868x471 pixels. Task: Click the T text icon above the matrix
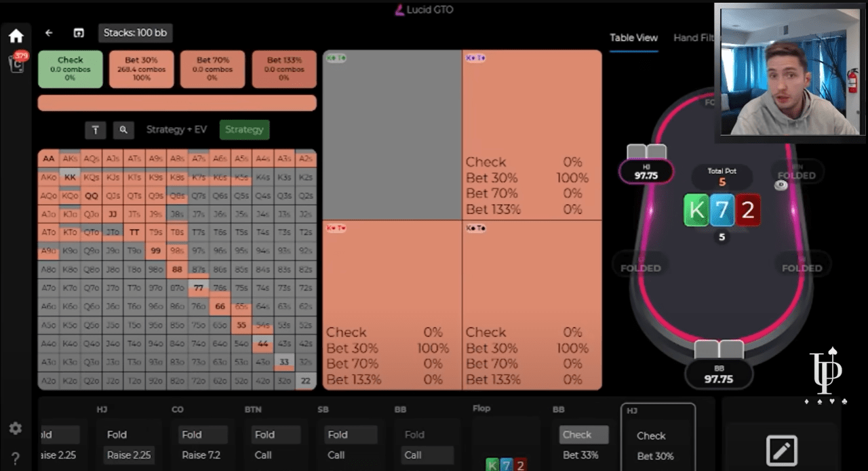click(x=95, y=129)
